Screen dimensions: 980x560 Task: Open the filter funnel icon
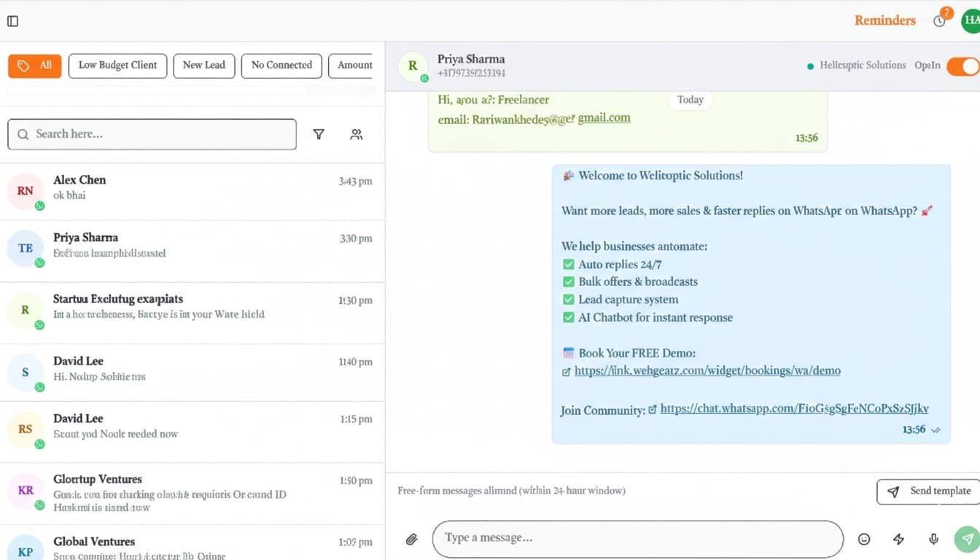pos(319,134)
